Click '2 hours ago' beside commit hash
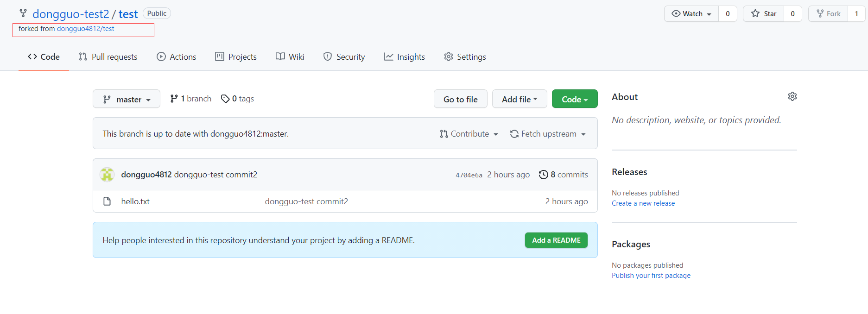Viewport: 868px width, 314px height. click(x=508, y=175)
